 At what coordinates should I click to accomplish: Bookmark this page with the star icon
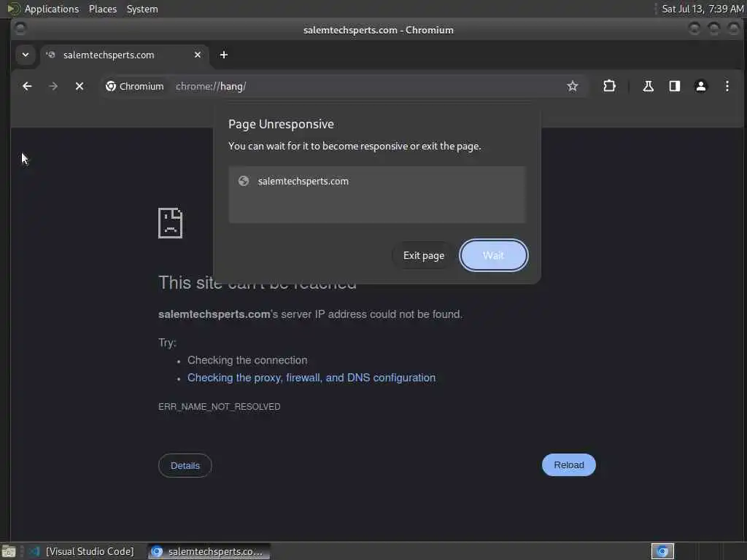click(572, 86)
